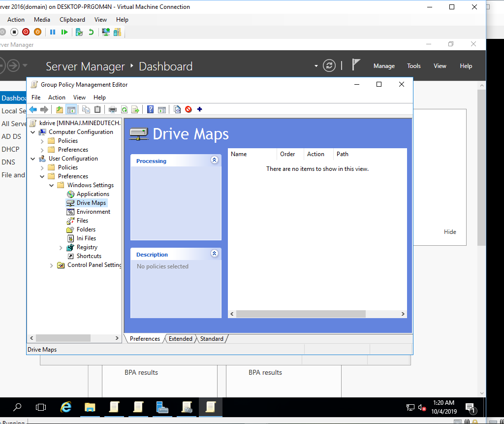Click the green Revert arrow in VM toolbar

tap(91, 32)
